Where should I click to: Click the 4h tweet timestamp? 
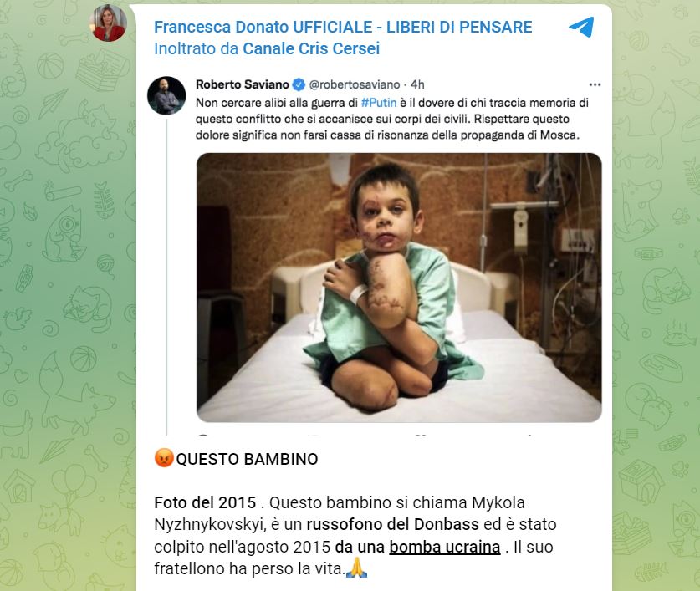coord(417,84)
